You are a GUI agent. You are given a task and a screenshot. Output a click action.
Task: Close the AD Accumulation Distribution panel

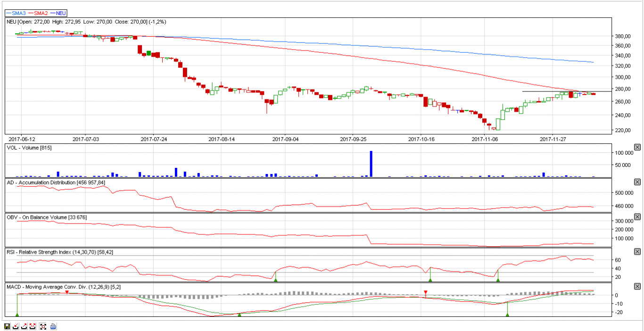[637, 182]
